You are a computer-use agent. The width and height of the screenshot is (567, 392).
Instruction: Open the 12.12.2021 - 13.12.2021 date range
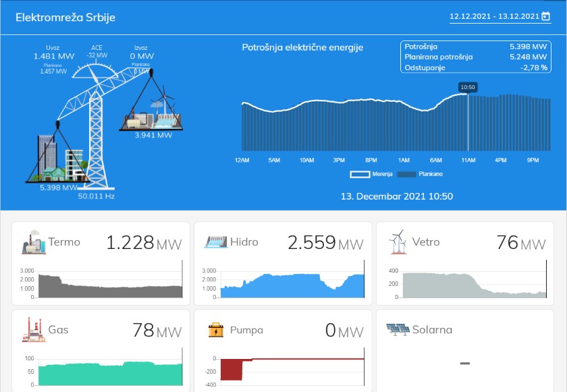point(494,16)
